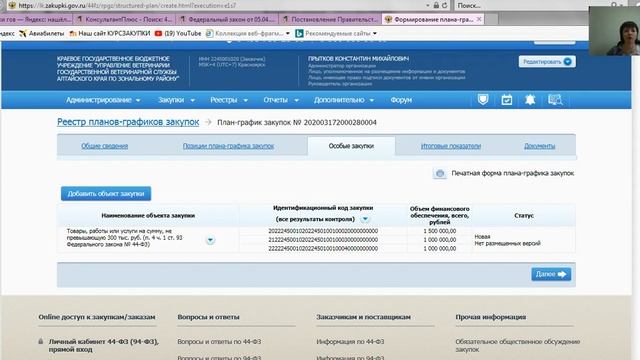Click the Новая status text
Image resolution: width=640 pixels, height=360 pixels.
(482, 237)
